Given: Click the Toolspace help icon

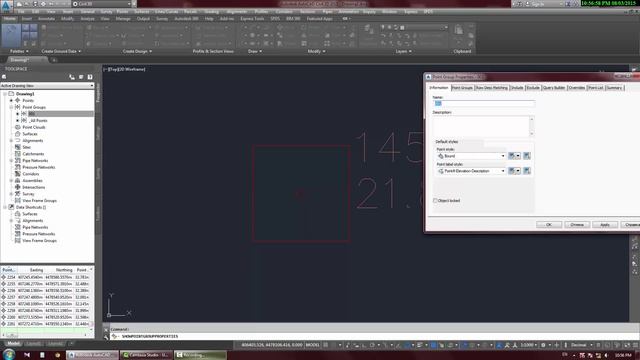Looking at the screenshot, I should click(x=90, y=77).
